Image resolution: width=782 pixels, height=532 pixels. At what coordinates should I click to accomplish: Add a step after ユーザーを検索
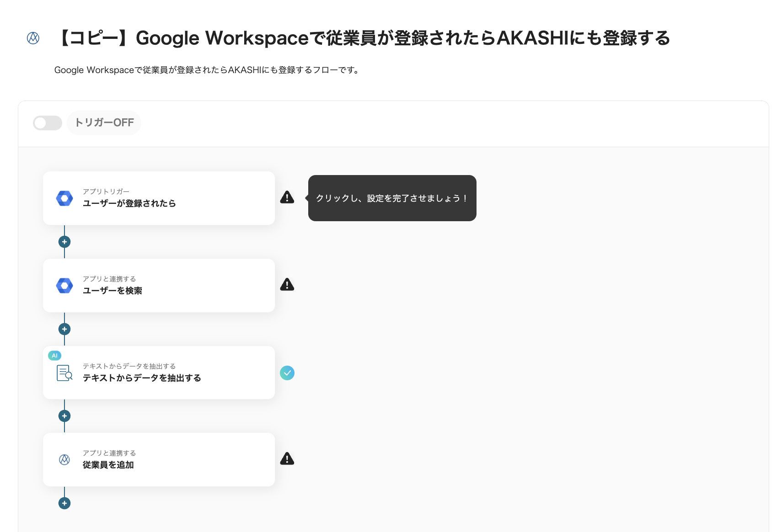tap(64, 329)
